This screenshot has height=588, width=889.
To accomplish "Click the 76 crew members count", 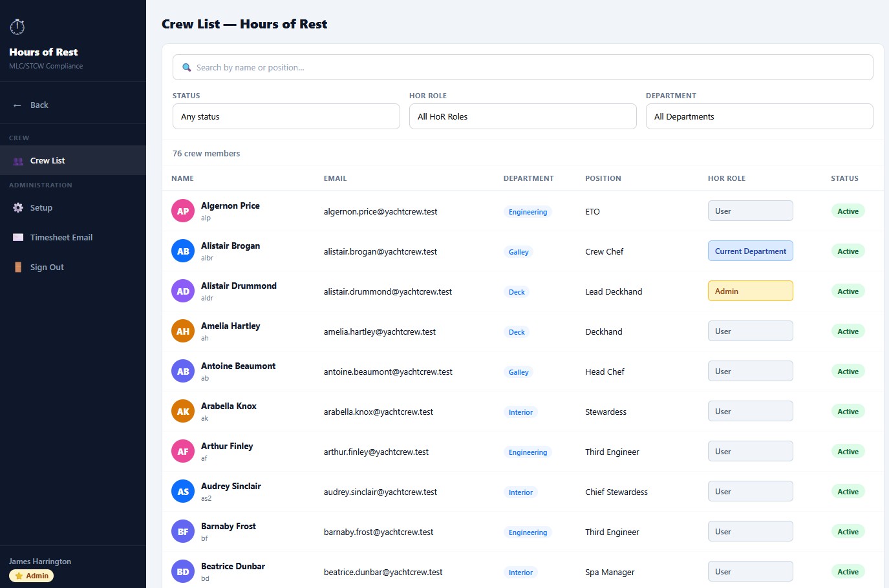I will coord(206,154).
